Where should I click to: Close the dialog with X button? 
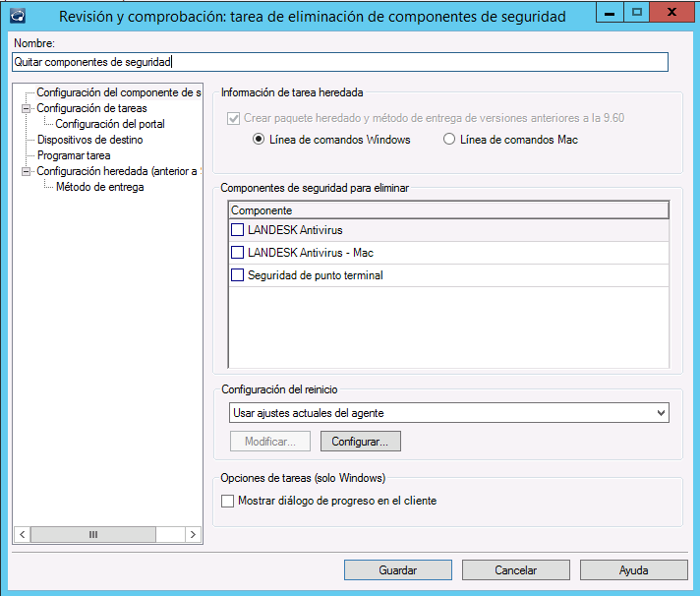pos(671,13)
